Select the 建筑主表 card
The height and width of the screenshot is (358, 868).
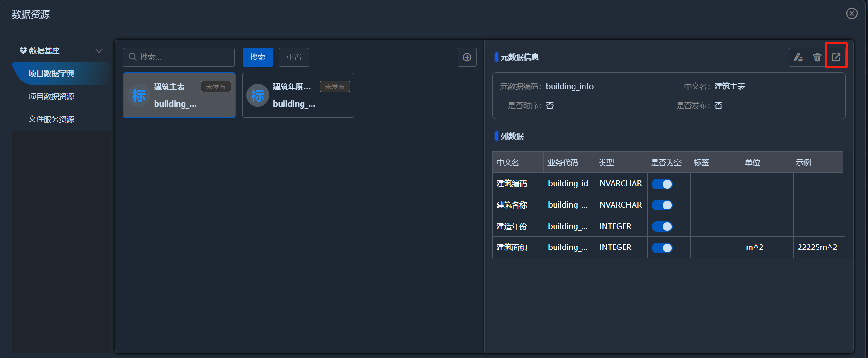point(179,95)
